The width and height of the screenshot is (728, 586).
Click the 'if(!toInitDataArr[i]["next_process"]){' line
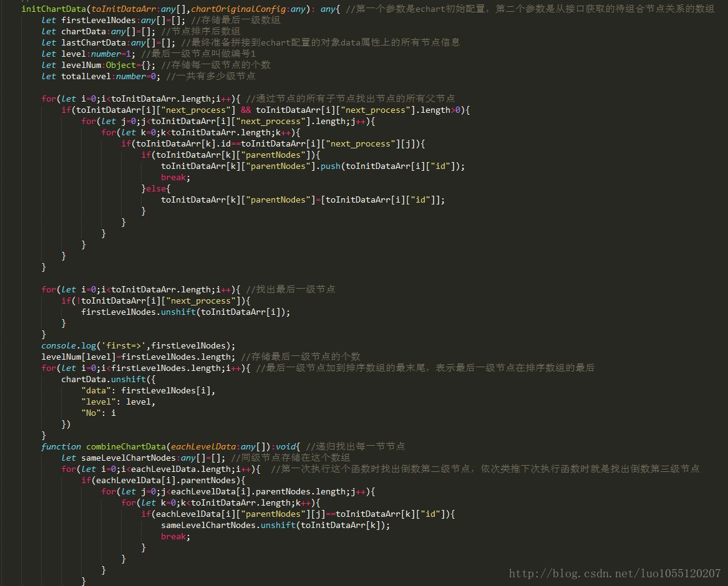tap(156, 300)
